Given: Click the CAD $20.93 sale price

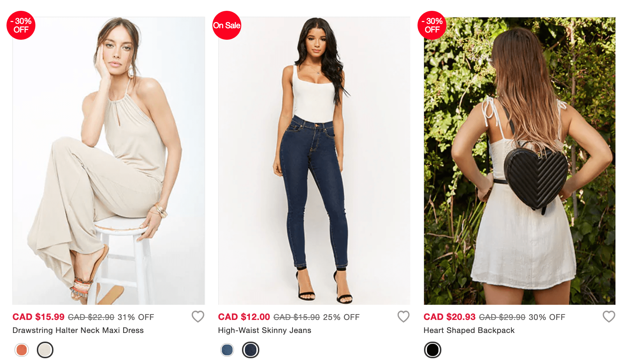Looking at the screenshot, I should click(x=450, y=317).
